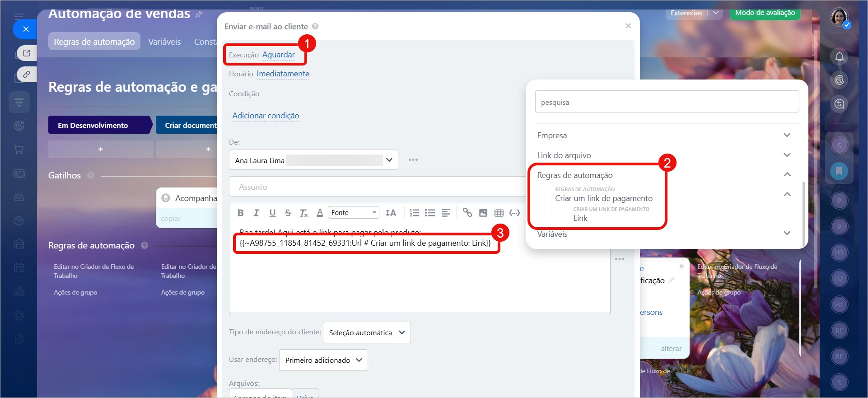Insert a table in the editor
Screen dimensions: 868x398
coord(499,213)
